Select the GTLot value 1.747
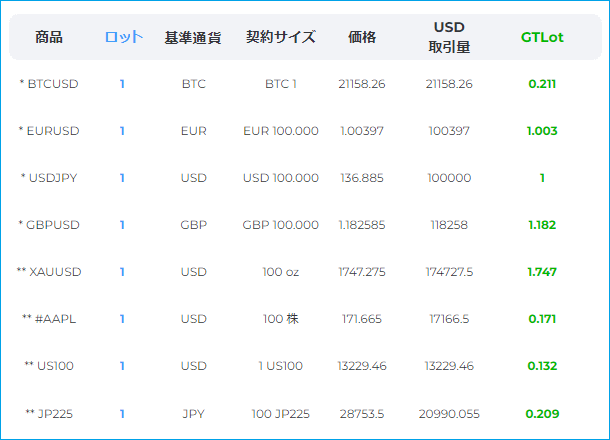The height and width of the screenshot is (440, 610). point(542,272)
